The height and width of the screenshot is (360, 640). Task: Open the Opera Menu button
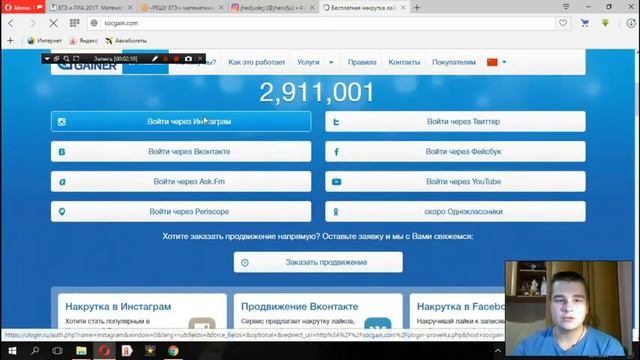(x=23, y=7)
